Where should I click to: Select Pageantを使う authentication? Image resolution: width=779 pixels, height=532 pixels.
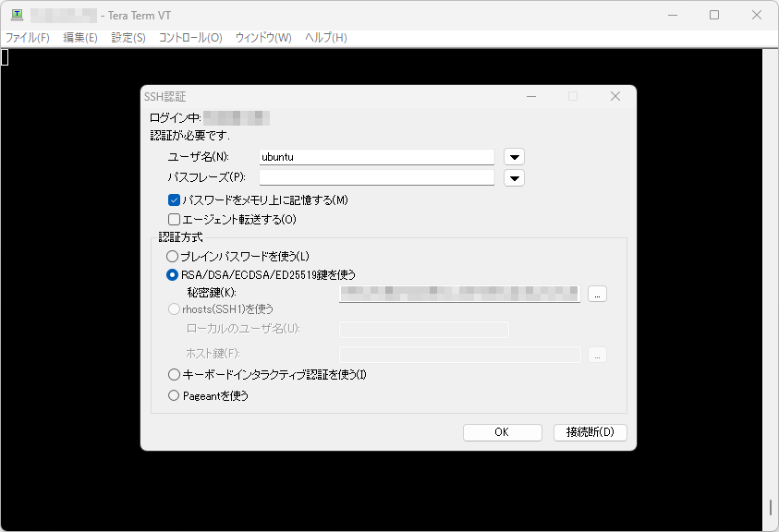click(x=173, y=395)
